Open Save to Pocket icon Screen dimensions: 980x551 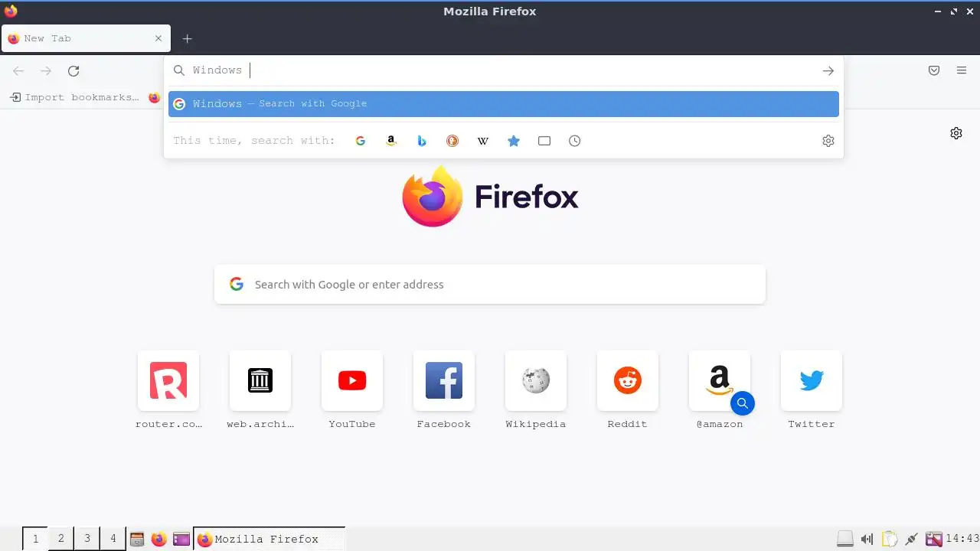click(x=934, y=70)
